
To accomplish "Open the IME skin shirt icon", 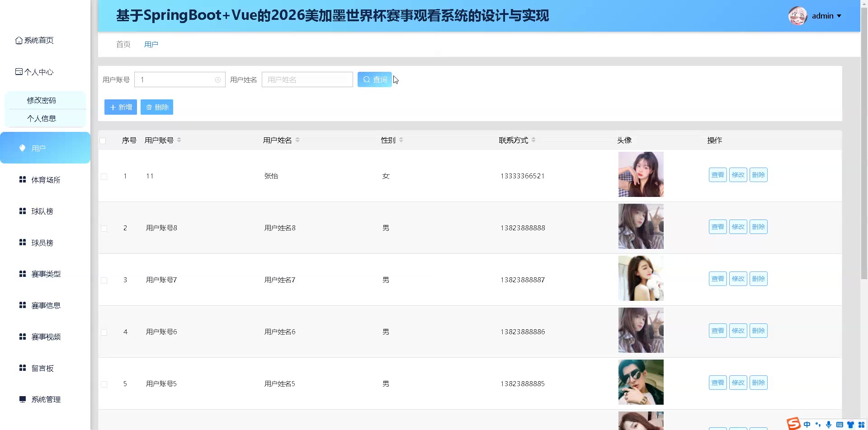I will click(x=850, y=425).
